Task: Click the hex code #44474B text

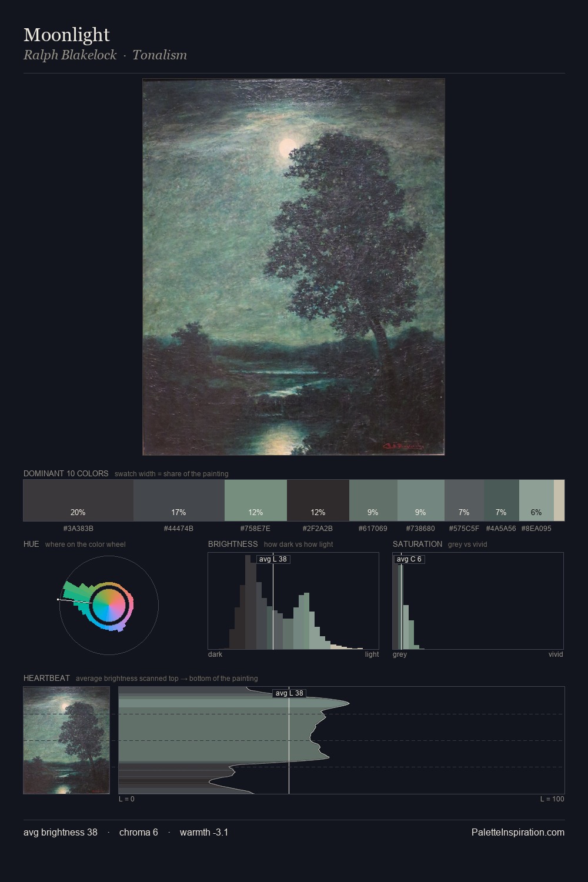Action: click(x=179, y=529)
